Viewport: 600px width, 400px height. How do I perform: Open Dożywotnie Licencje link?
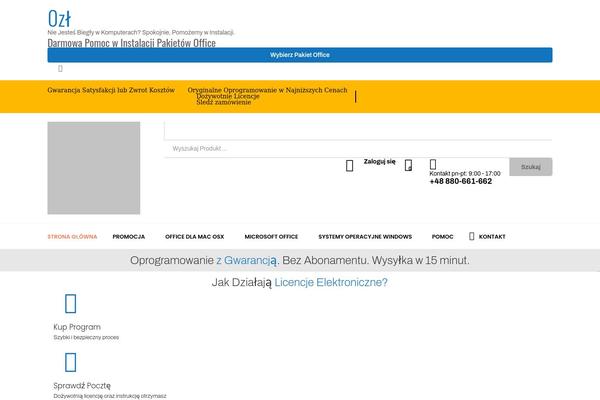point(228,96)
